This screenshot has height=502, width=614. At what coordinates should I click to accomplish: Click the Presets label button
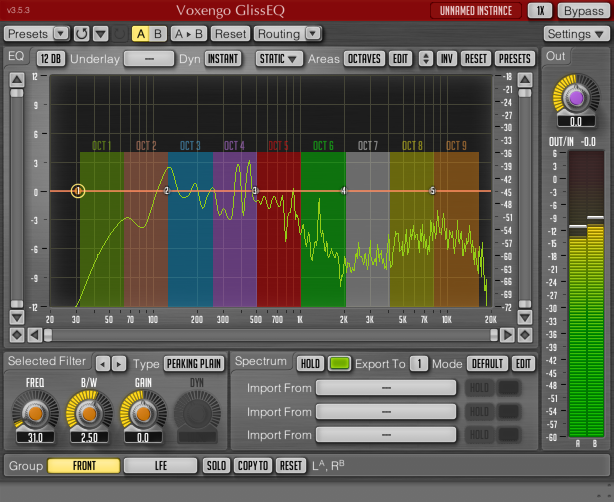point(28,34)
